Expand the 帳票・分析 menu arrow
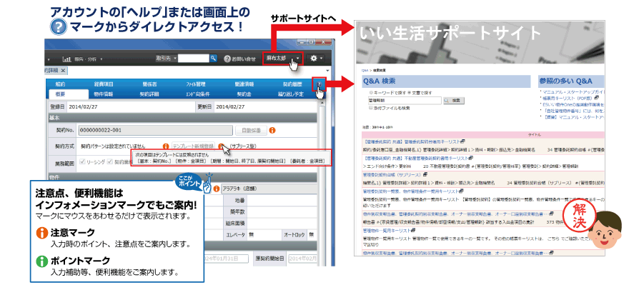This screenshot has width=644, height=285. [x=101, y=59]
